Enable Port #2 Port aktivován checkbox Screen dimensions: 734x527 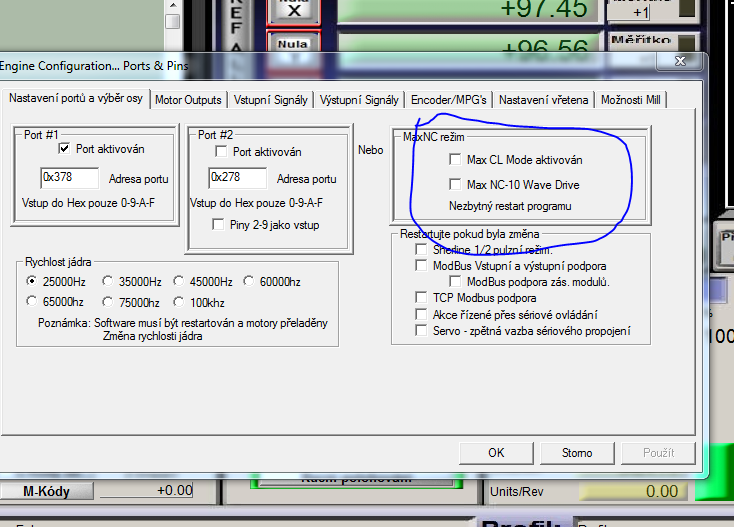222,152
